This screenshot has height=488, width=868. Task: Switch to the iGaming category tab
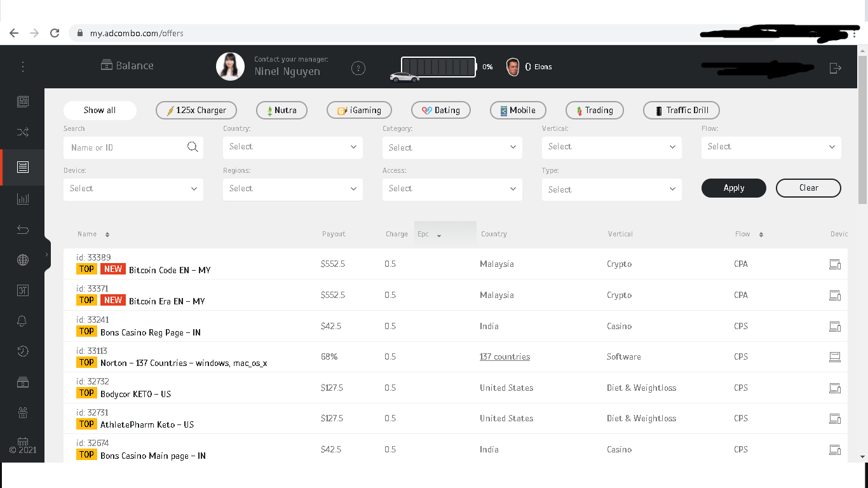pyautogui.click(x=359, y=111)
